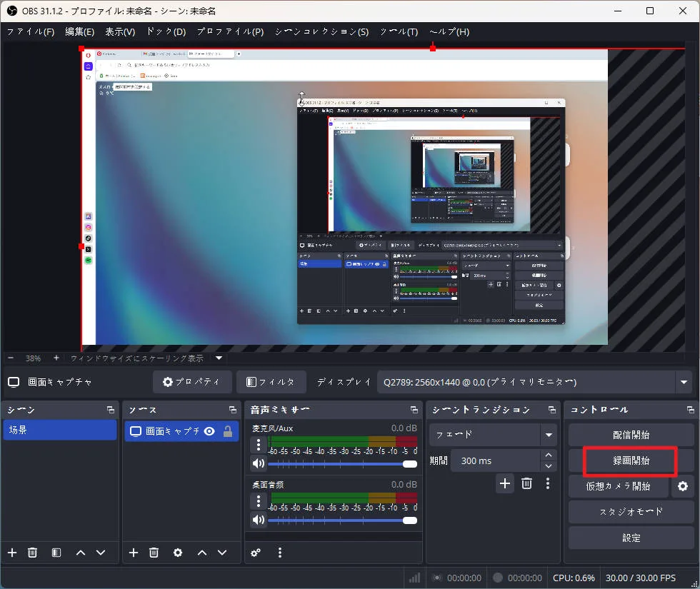
Task: Open the ヘルプ(H) menu
Action: pyautogui.click(x=449, y=31)
